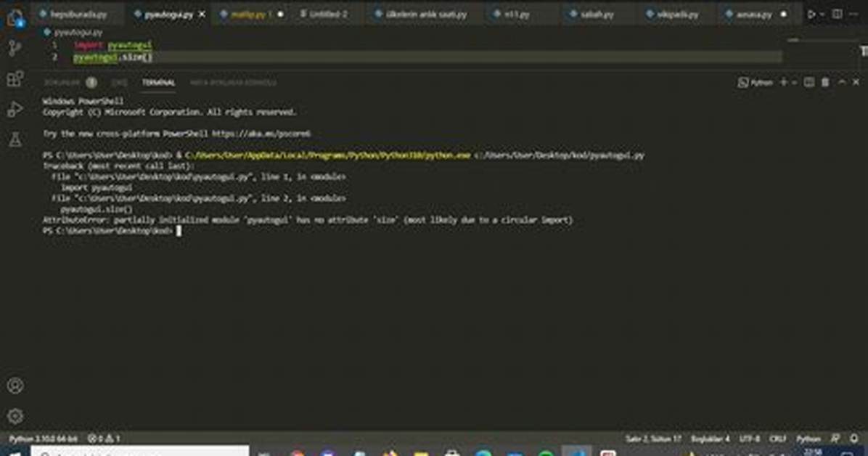Select the TERMINAL panel tab
The height and width of the screenshot is (456, 868).
(x=158, y=82)
